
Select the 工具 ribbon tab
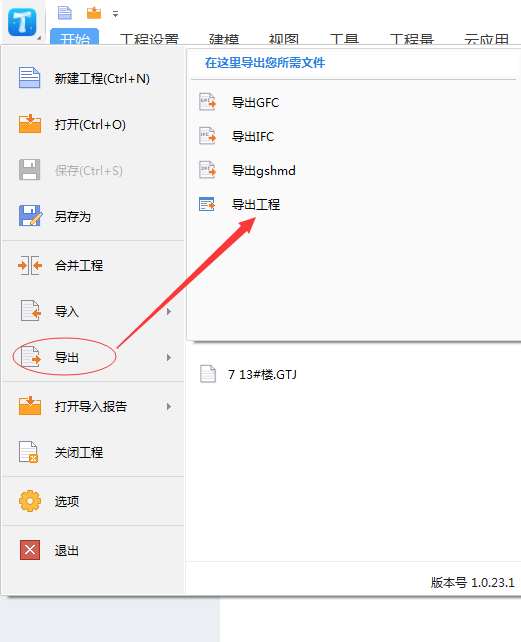(x=344, y=39)
